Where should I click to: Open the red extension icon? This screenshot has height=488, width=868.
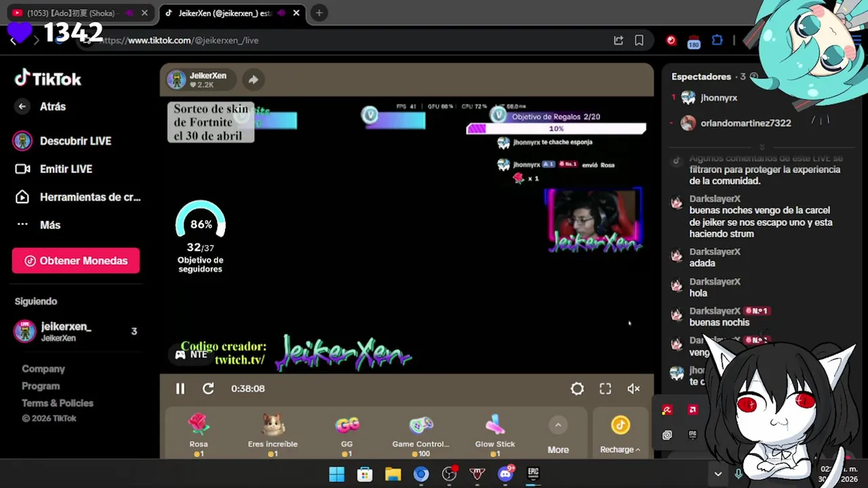[671, 41]
